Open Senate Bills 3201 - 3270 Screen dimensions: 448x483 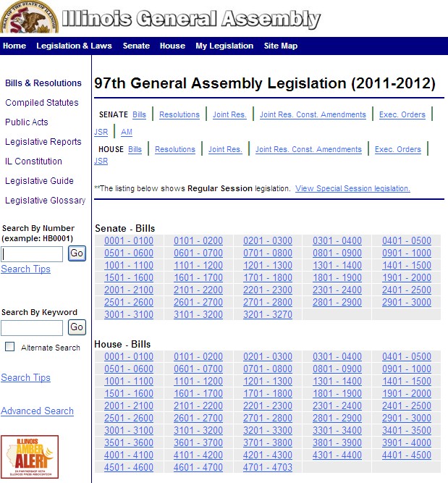click(x=268, y=315)
